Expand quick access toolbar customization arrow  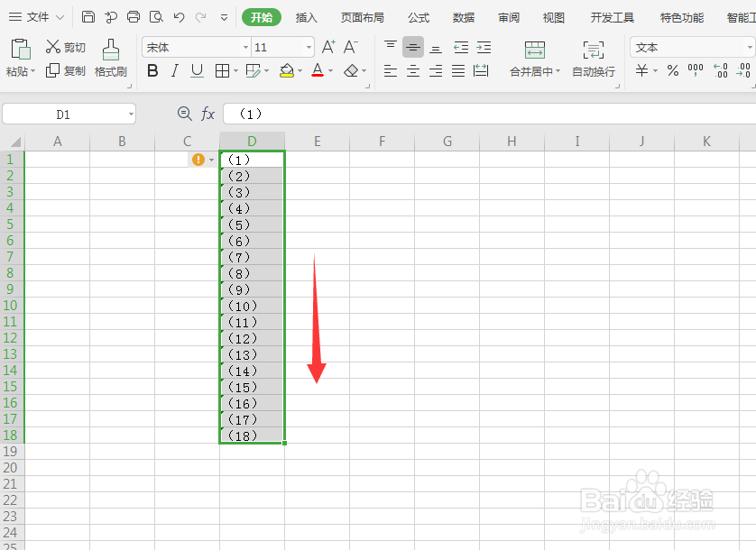pyautogui.click(x=224, y=18)
